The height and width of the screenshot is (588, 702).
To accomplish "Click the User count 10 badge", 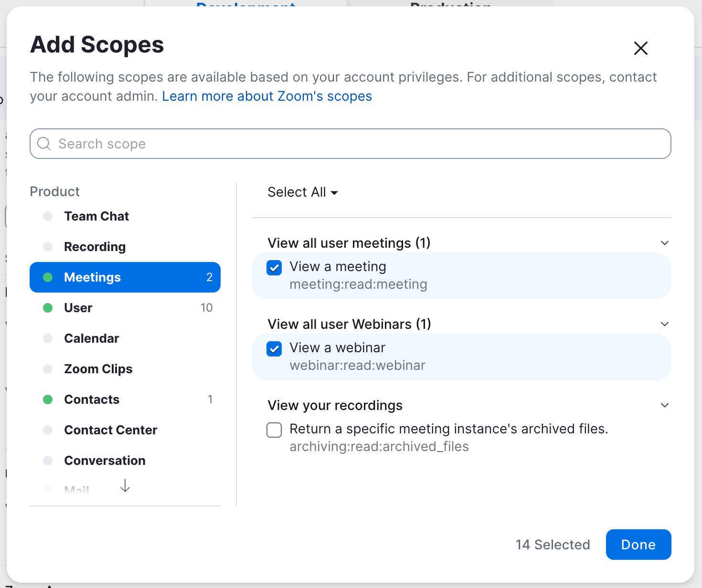I will (207, 308).
